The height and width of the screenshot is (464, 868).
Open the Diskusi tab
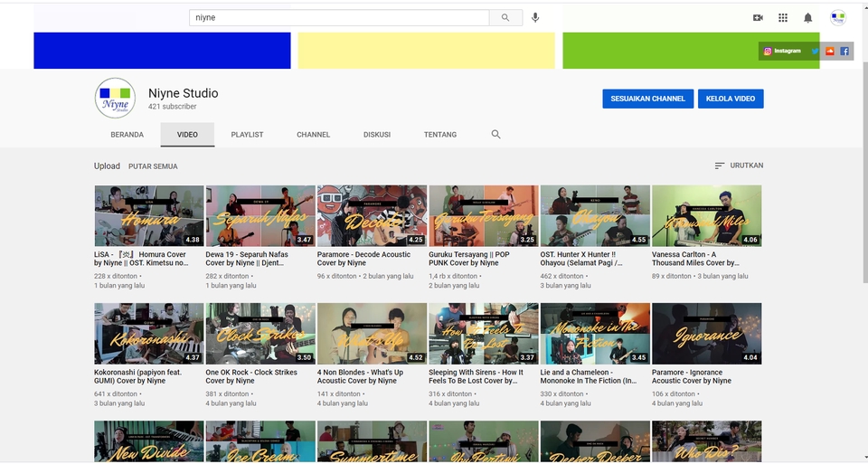377,135
